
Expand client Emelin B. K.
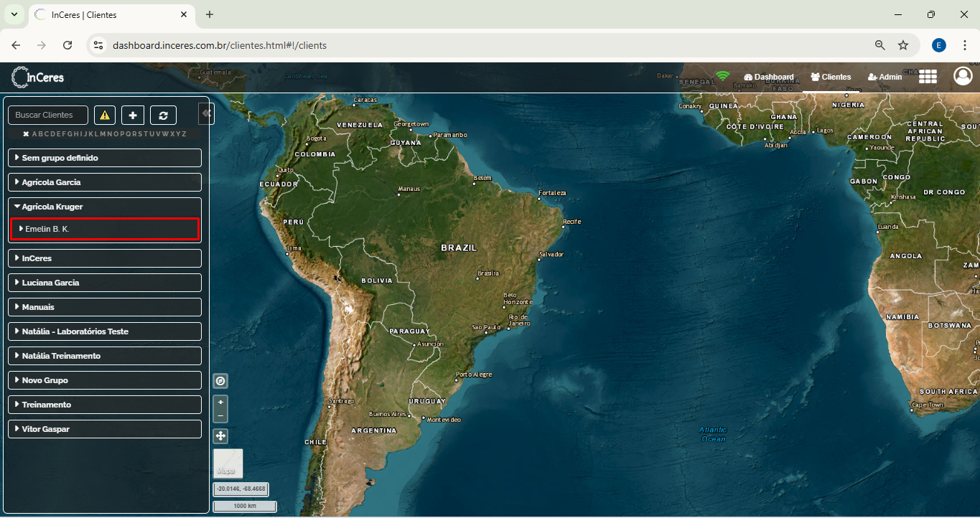pyautogui.click(x=105, y=229)
